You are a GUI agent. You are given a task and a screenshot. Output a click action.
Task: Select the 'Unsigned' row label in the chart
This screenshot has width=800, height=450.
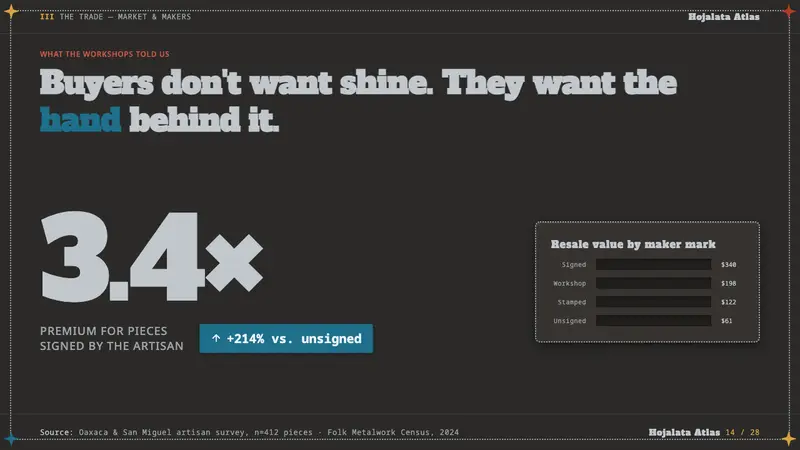pyautogui.click(x=569, y=321)
